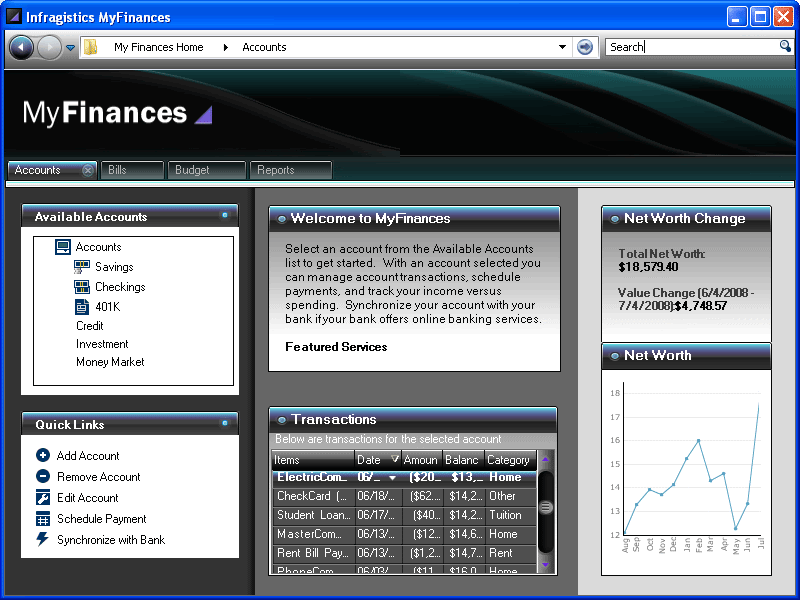Select the 401K account
800x600 pixels.
pyautogui.click(x=108, y=307)
